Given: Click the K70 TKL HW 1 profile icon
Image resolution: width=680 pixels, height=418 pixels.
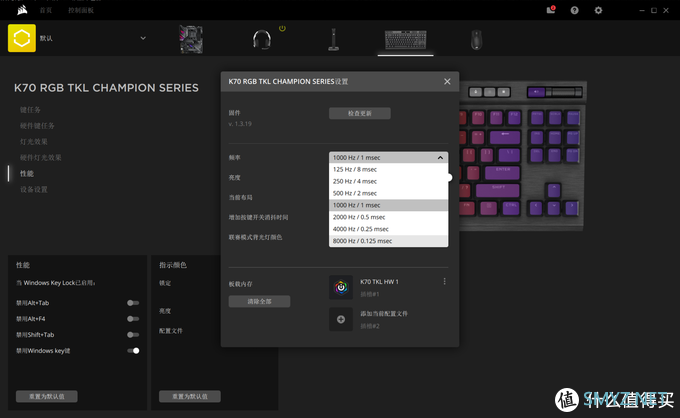Looking at the screenshot, I should 341,287.
